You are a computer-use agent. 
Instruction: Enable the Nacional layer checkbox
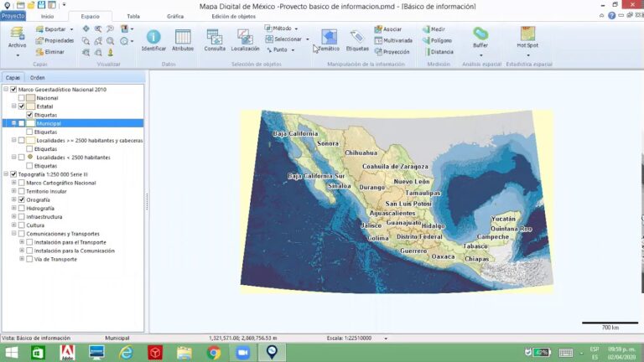[21, 98]
